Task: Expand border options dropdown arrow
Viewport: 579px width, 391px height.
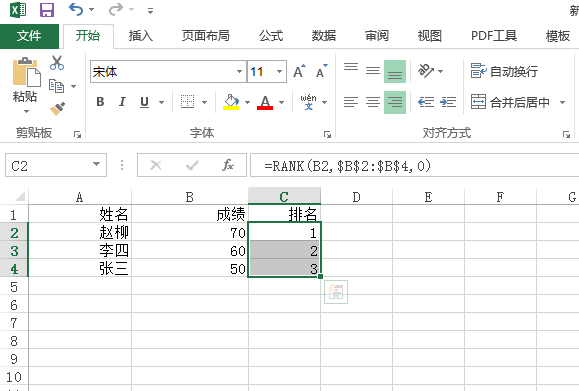Action: tap(204, 102)
